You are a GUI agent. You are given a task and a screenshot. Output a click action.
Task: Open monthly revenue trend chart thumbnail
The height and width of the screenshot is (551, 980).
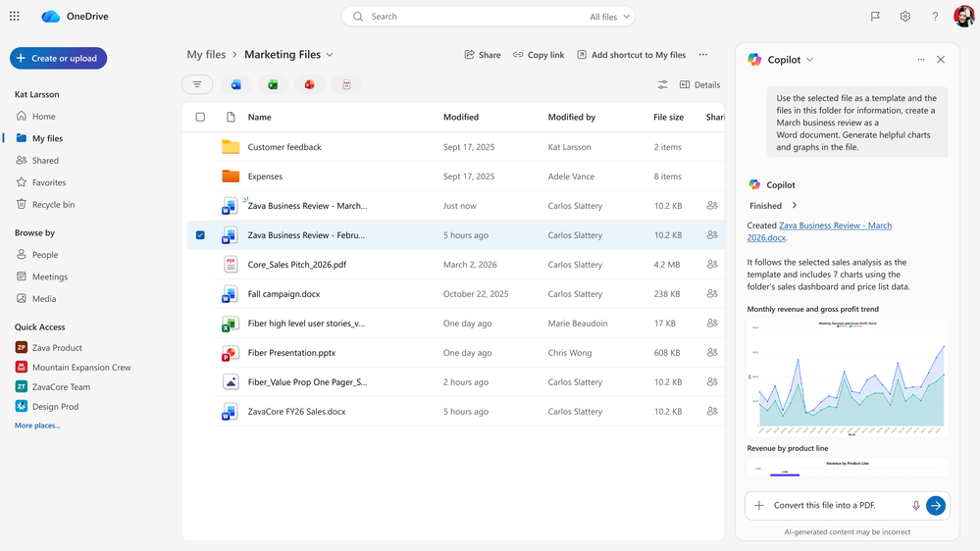click(848, 377)
